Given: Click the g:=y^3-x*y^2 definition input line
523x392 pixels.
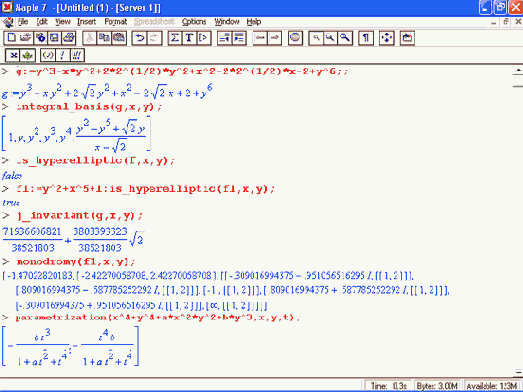Looking at the screenshot, I should coord(182,71).
